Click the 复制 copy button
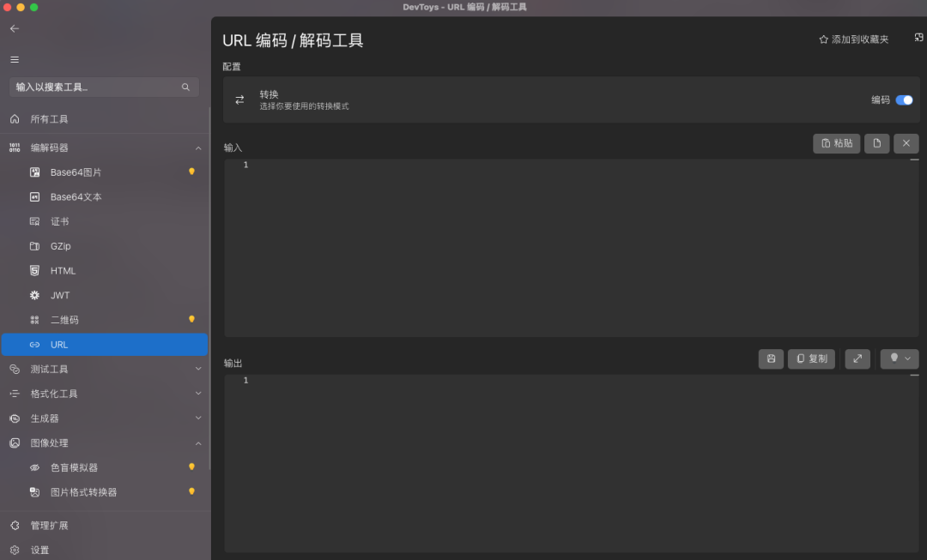The height and width of the screenshot is (560, 927). pyautogui.click(x=811, y=359)
